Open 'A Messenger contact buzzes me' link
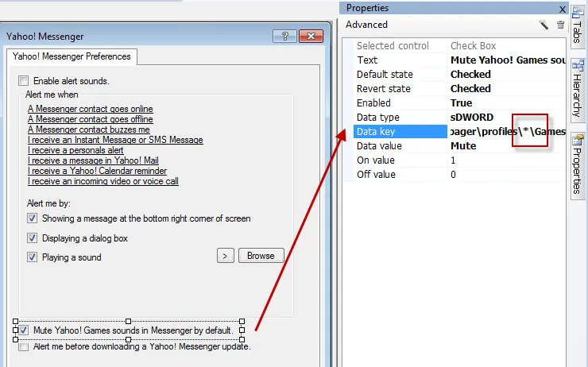Image resolution: width=588 pixels, height=367 pixels. click(x=89, y=129)
